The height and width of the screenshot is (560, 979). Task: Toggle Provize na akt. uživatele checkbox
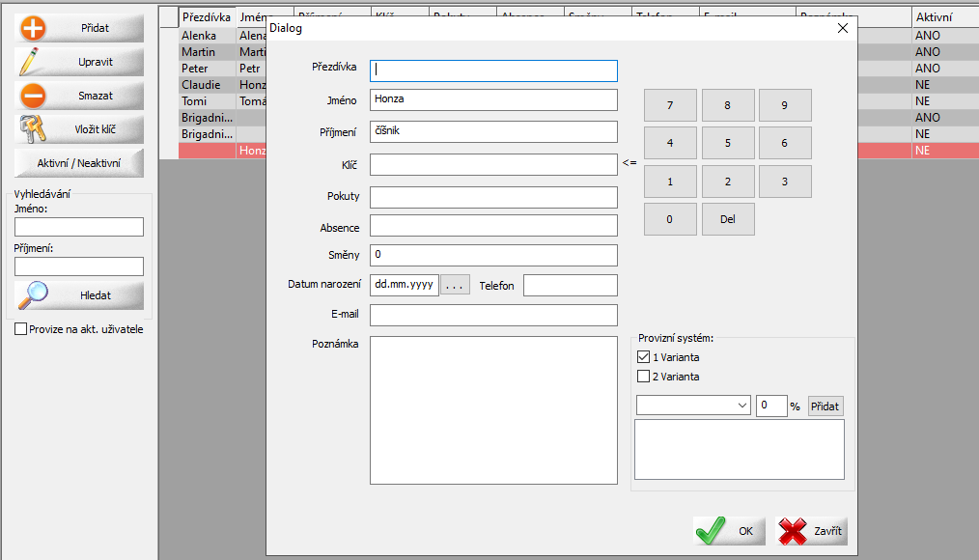21,329
